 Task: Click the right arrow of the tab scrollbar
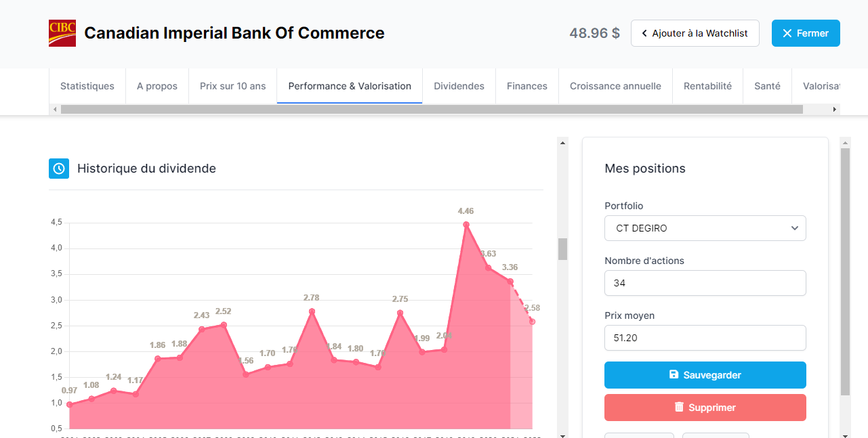tap(835, 109)
